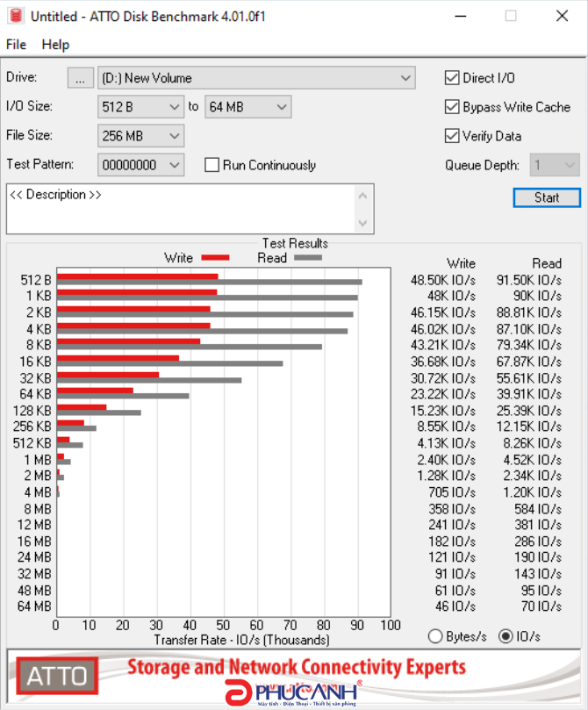588x710 pixels.
Task: Click the 43.21K IO/s write value
Action: (x=442, y=345)
